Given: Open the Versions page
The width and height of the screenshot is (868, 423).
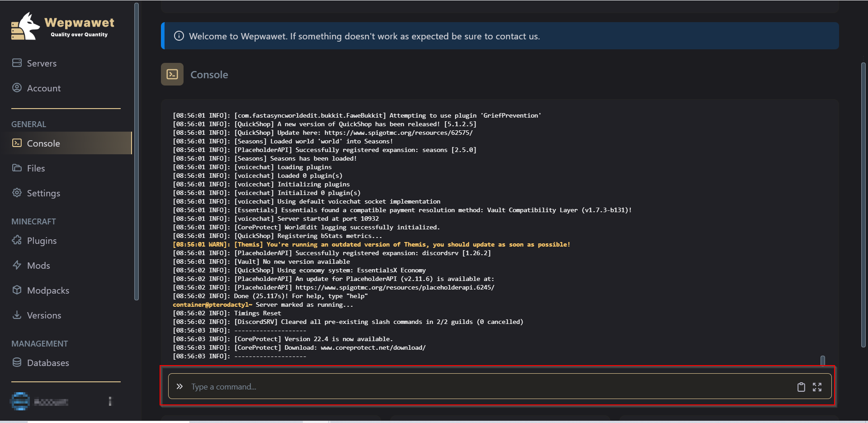Looking at the screenshot, I should (x=44, y=315).
